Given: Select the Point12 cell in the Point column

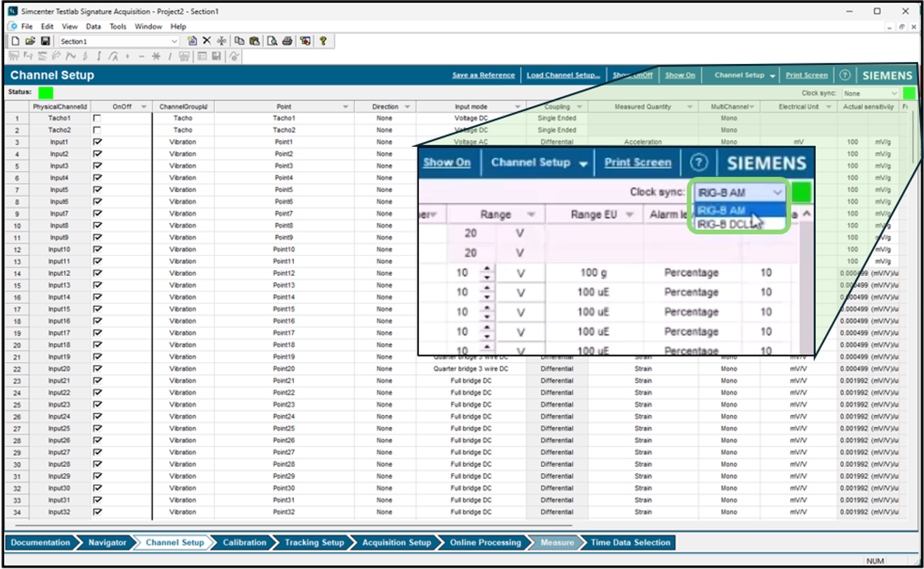Looking at the screenshot, I should pyautogui.click(x=284, y=274).
